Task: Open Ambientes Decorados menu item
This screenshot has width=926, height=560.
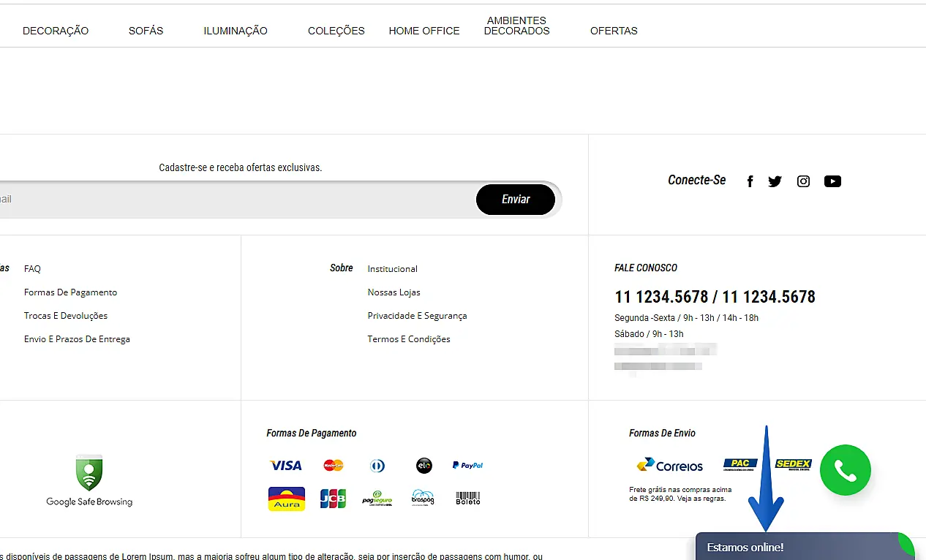Action: tap(516, 26)
